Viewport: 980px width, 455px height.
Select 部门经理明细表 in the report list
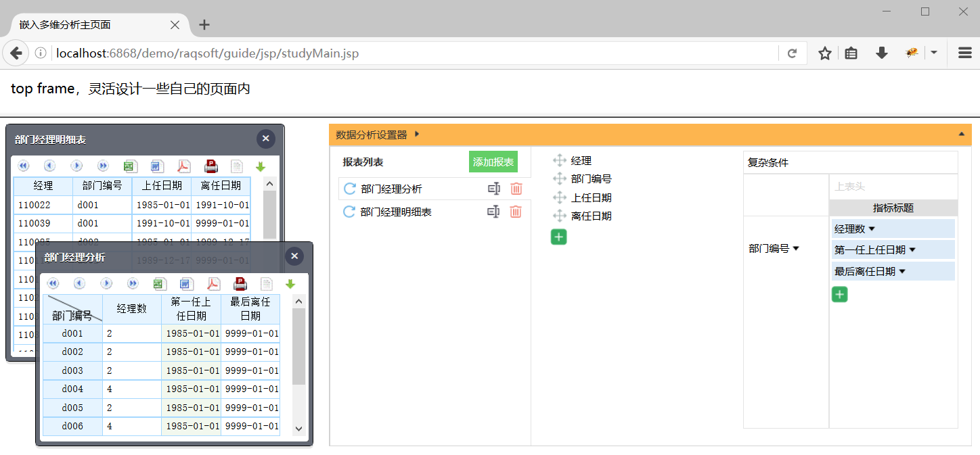pyautogui.click(x=397, y=212)
